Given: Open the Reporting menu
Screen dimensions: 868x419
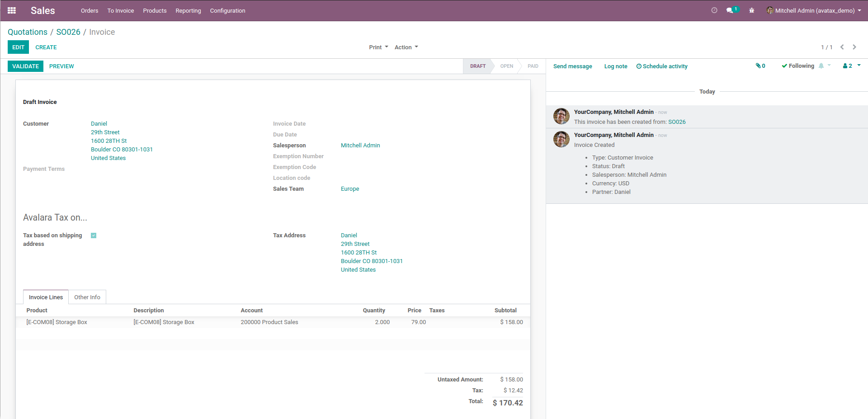Looking at the screenshot, I should coord(188,10).
